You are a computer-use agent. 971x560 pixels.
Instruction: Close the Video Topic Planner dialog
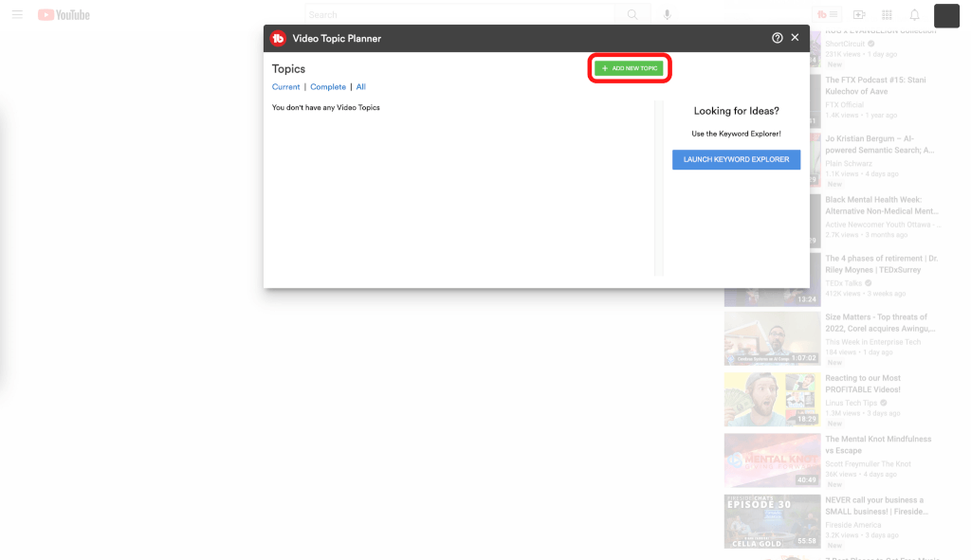tap(795, 38)
